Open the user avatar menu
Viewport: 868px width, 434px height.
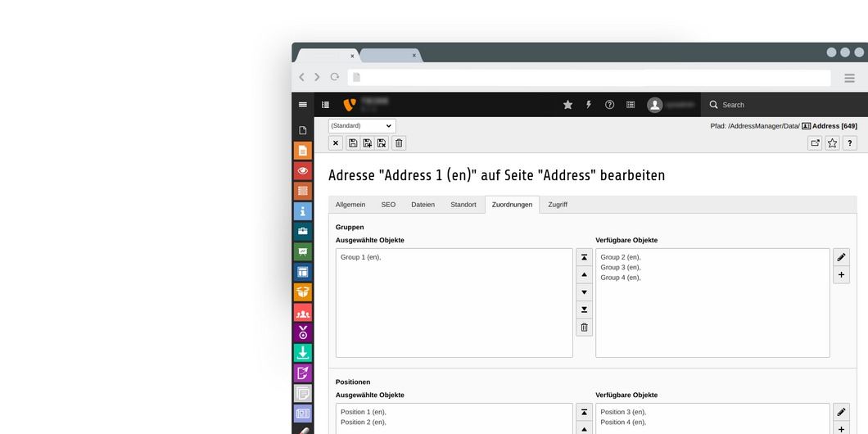(655, 105)
